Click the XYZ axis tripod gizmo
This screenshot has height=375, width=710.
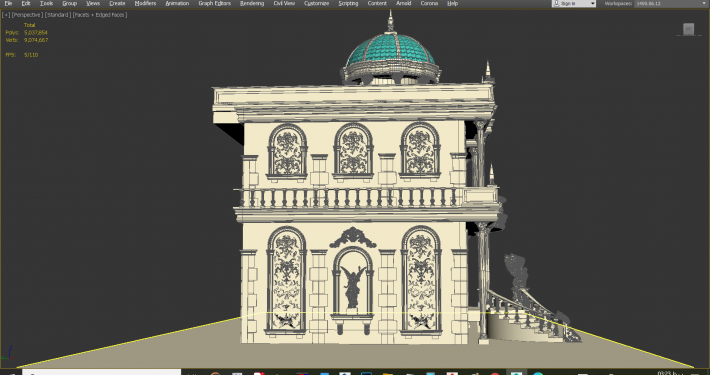pyautogui.click(x=9, y=354)
